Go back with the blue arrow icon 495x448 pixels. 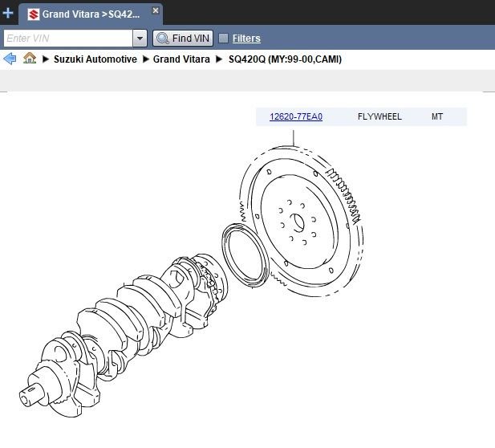pyautogui.click(x=10, y=59)
